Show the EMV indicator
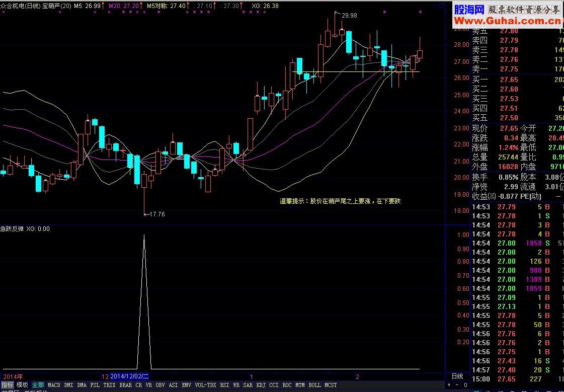The width and height of the screenshot is (564, 392). click(187, 385)
